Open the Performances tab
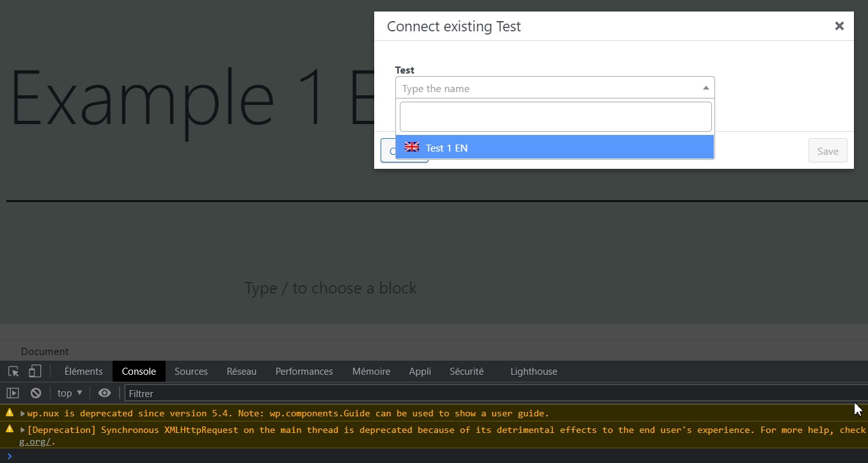 (x=304, y=372)
